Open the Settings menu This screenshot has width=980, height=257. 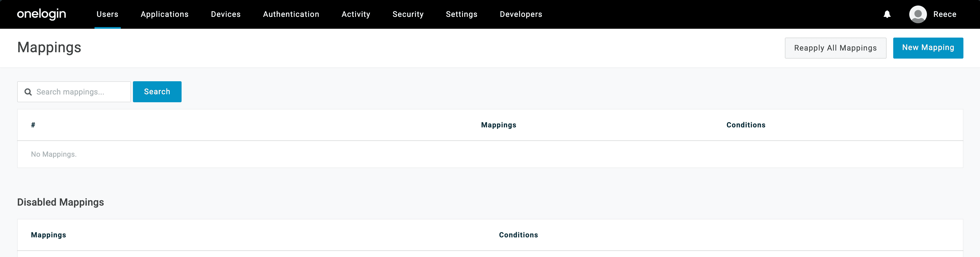(462, 14)
